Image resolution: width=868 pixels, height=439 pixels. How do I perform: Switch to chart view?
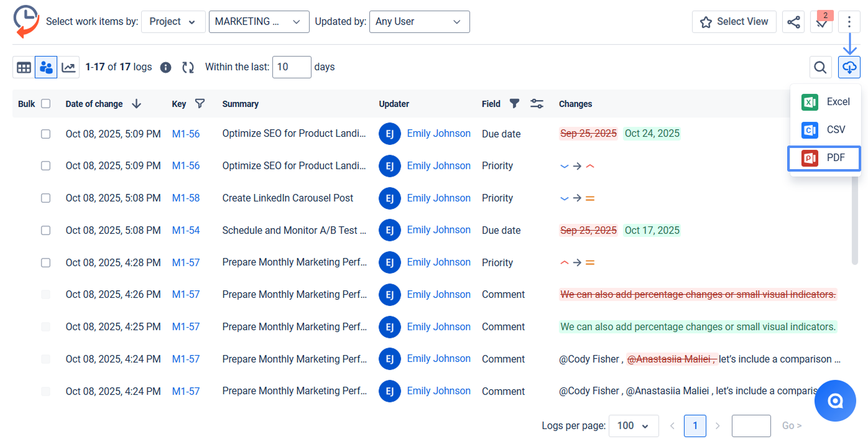tap(68, 67)
